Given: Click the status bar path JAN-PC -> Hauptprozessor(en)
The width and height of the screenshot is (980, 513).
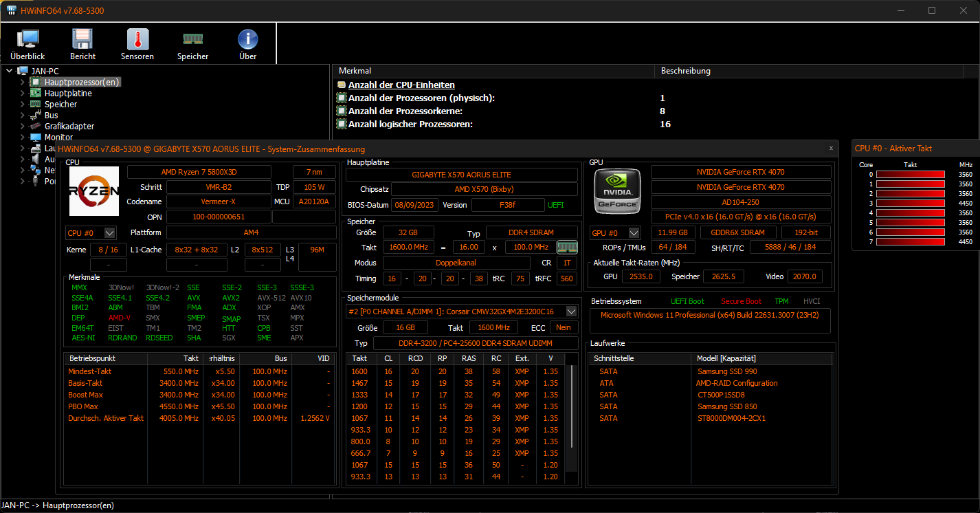Looking at the screenshot, I should [58, 505].
